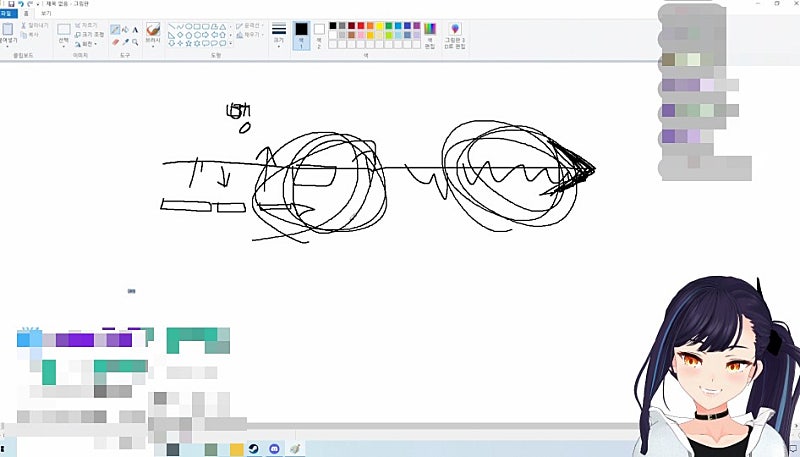Pick the orange palette color
This screenshot has height=457, width=800.
click(370, 26)
